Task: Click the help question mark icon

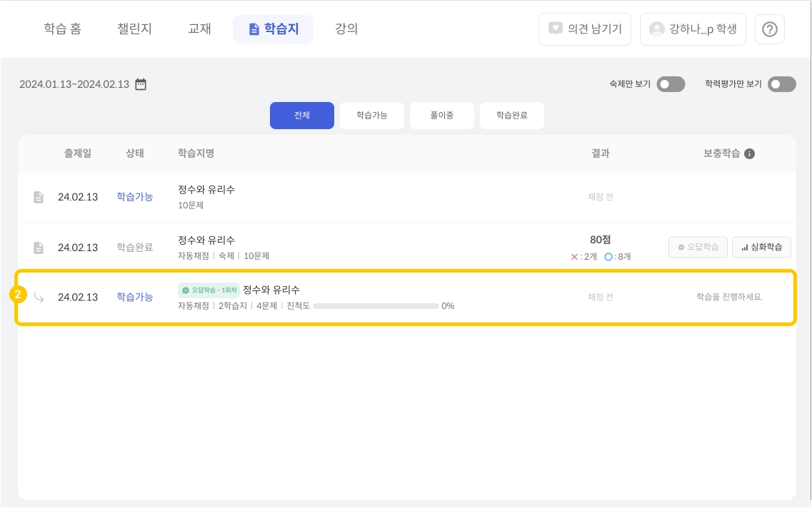Action: point(769,29)
